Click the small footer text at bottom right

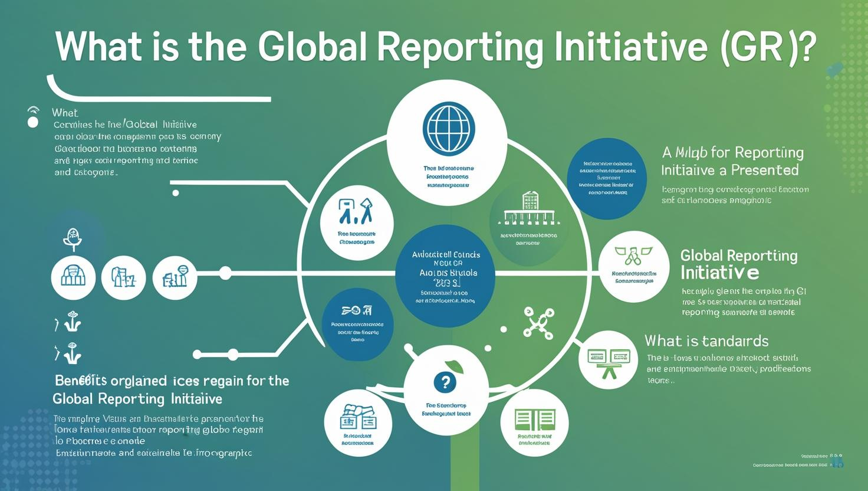pyautogui.click(x=798, y=461)
